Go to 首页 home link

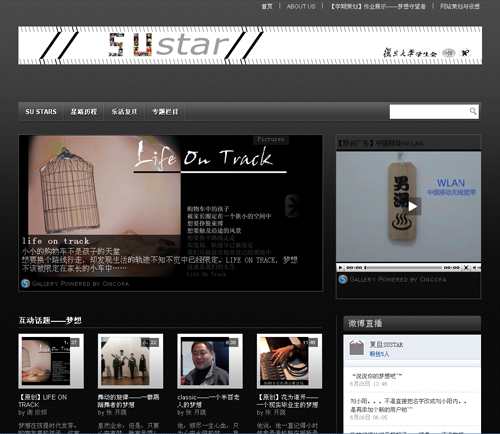pyautogui.click(x=267, y=6)
